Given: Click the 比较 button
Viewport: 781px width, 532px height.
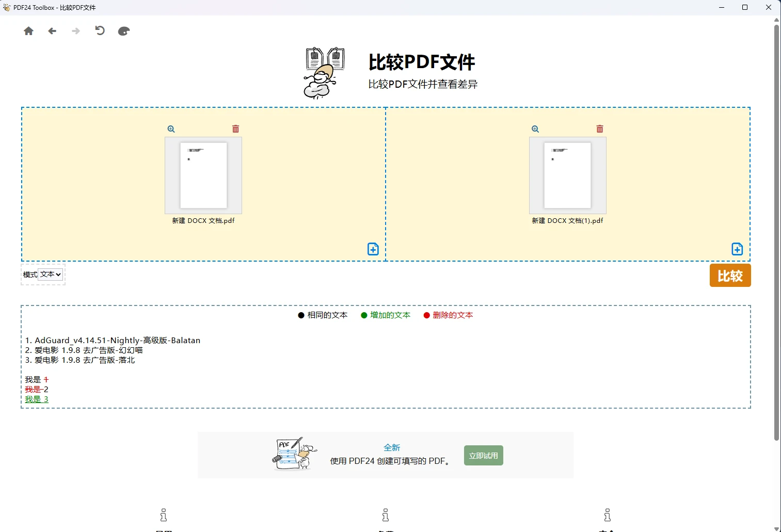Looking at the screenshot, I should [x=730, y=275].
